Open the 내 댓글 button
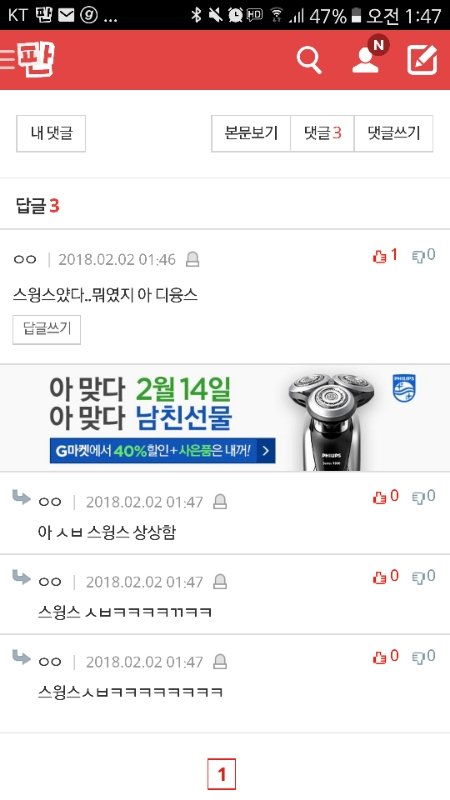450x800 pixels. click(51, 134)
